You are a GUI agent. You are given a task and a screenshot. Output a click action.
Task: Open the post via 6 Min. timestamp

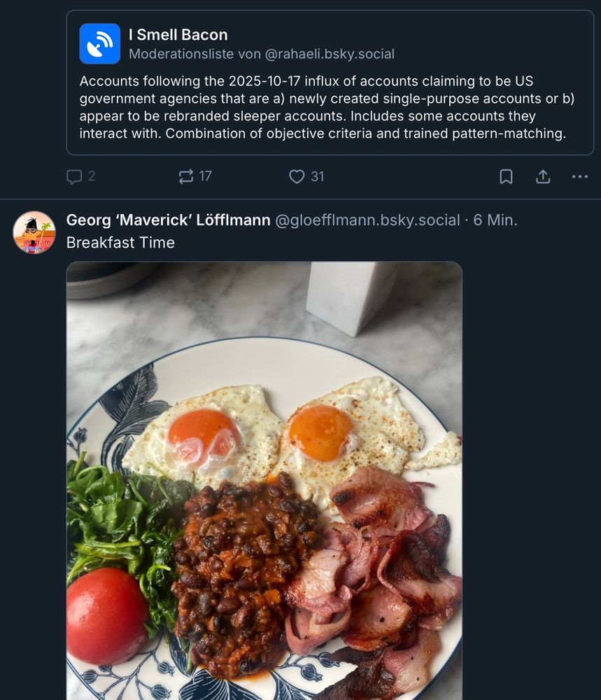[x=495, y=220]
